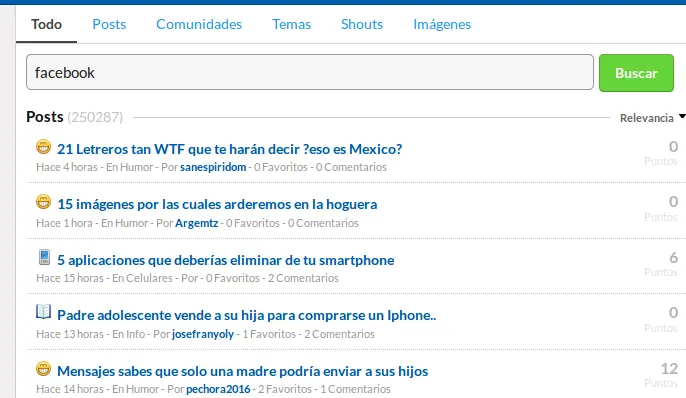686x398 pixels.
Task: Go to the Temas tab
Action: 291,24
